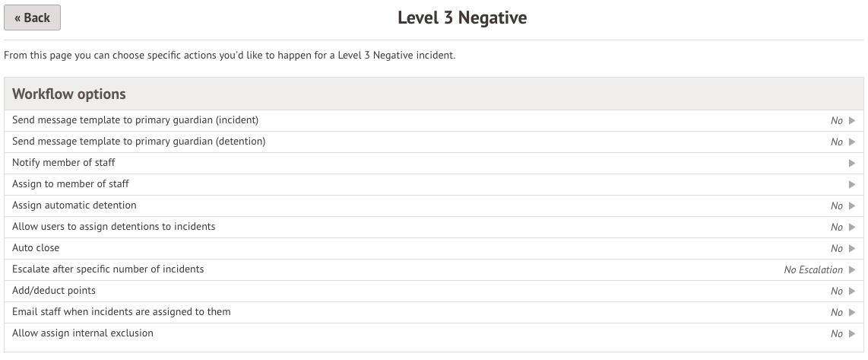Open 'Allow assign internal exclusion' setting
The height and width of the screenshot is (360, 868).
tap(83, 333)
